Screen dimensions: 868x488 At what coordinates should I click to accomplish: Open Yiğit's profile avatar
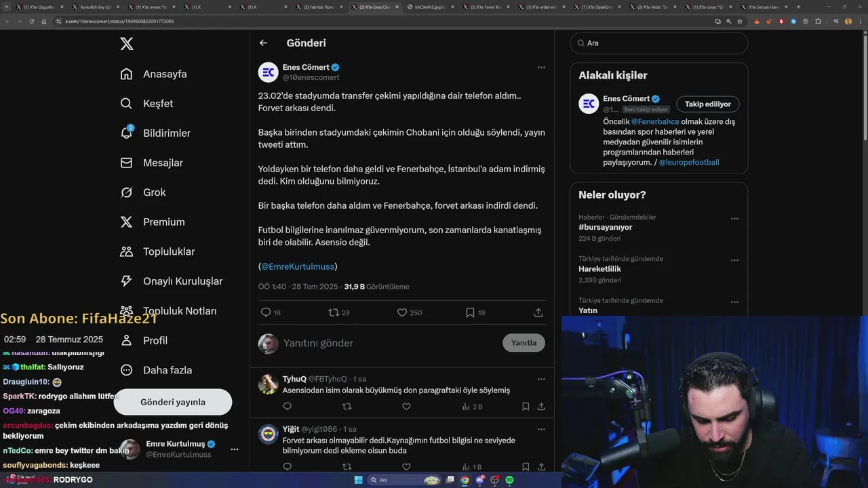[269, 434]
